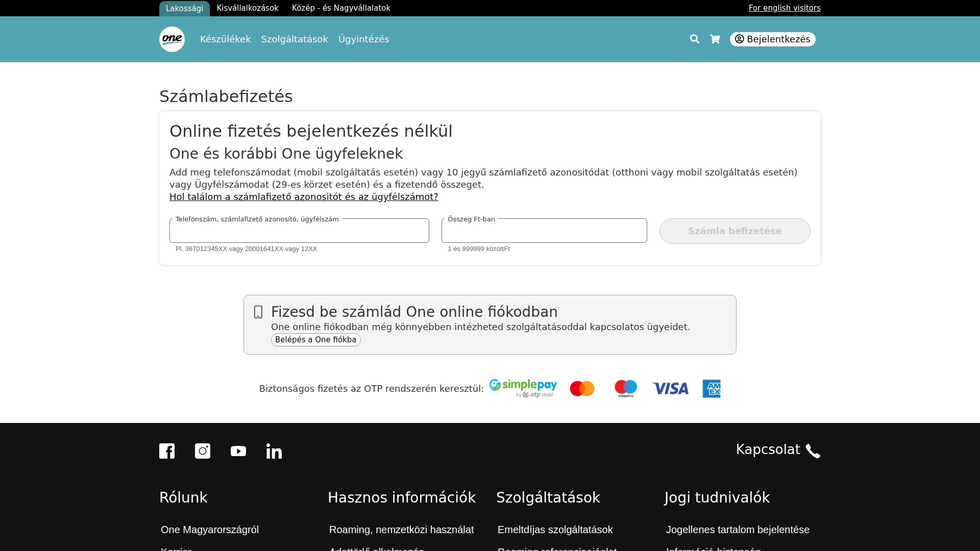
Task: Click the Összeg Ft-ban input field
Action: click(544, 231)
